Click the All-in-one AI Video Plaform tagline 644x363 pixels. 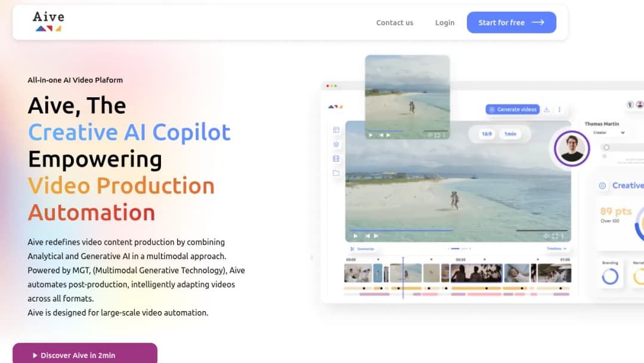pyautogui.click(x=75, y=80)
